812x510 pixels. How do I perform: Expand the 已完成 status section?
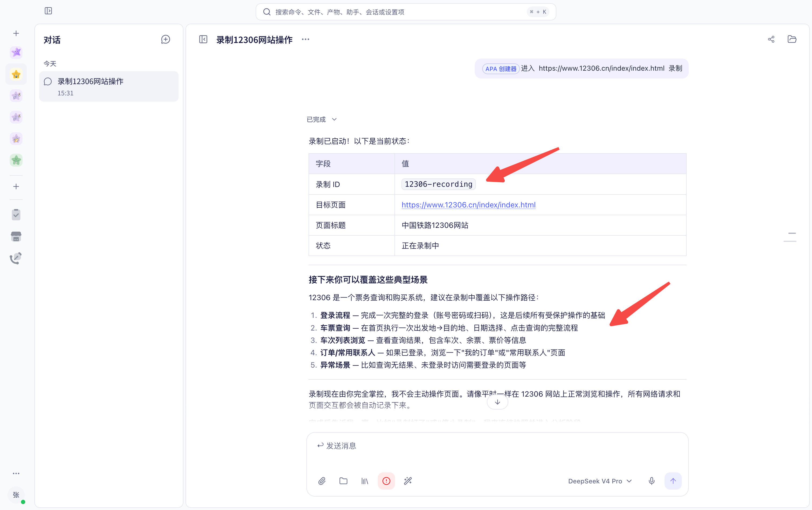[x=322, y=119]
